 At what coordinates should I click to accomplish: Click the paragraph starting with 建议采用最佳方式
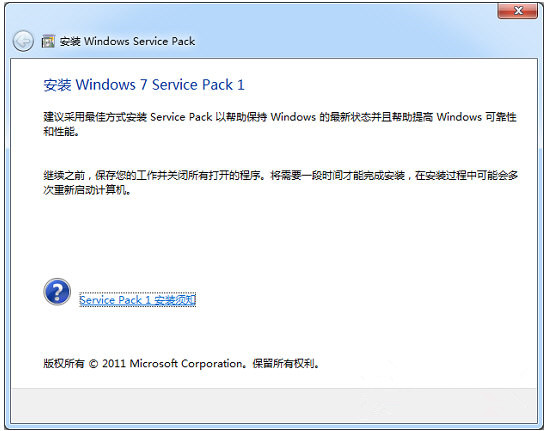[x=280, y=124]
